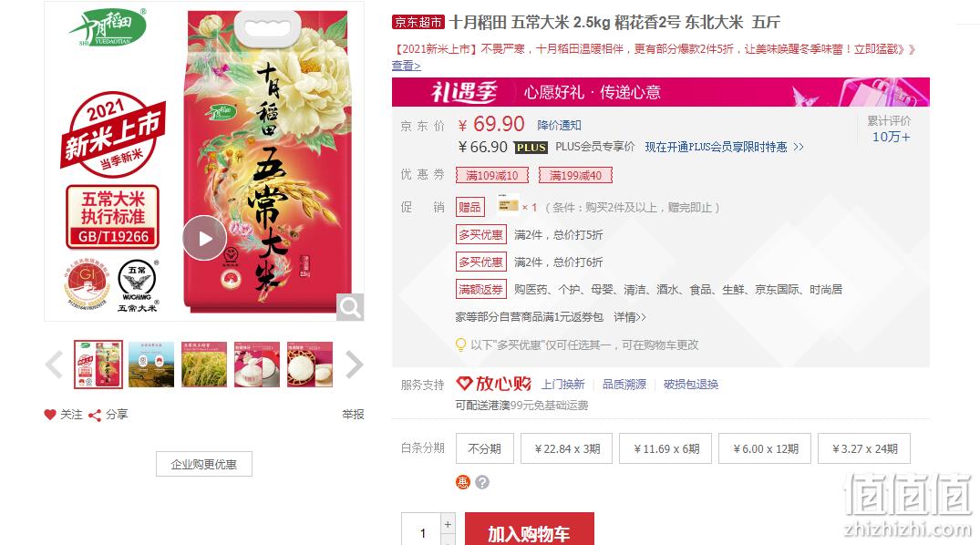Choose the ¥6.00 x 12期 installment plan
The width and height of the screenshot is (980, 545).
click(765, 448)
